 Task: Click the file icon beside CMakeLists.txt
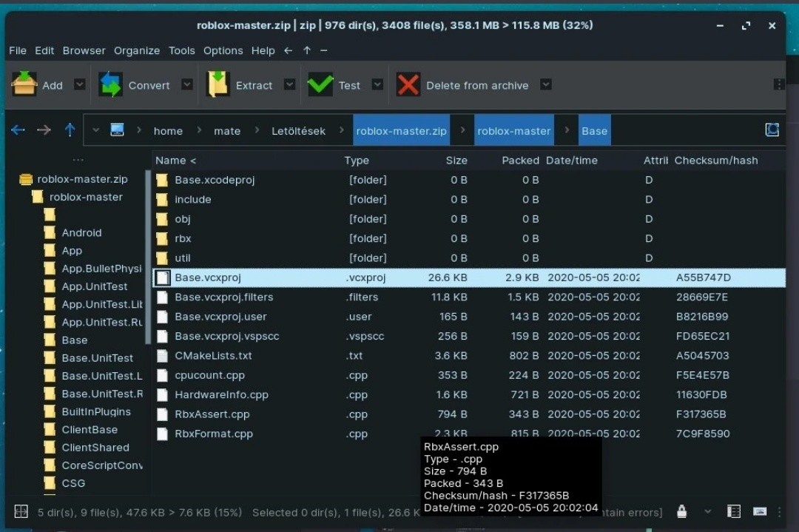[162, 356]
